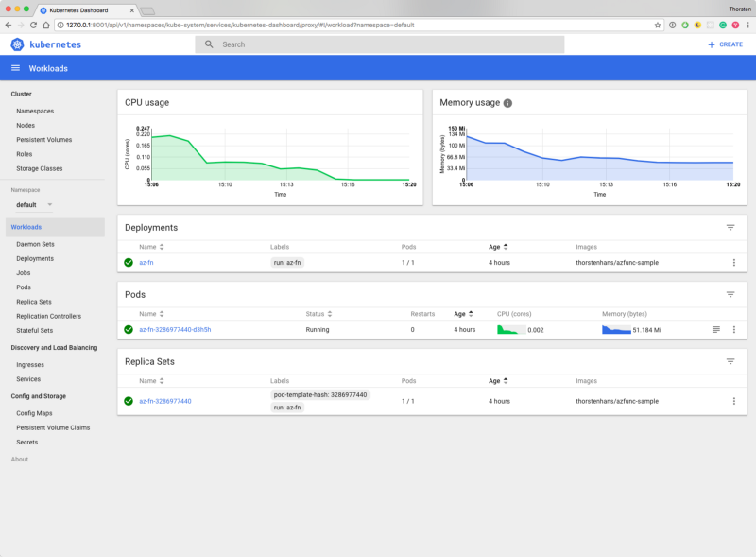Open the Deployments filter icon
The image size is (756, 557).
coord(730,228)
